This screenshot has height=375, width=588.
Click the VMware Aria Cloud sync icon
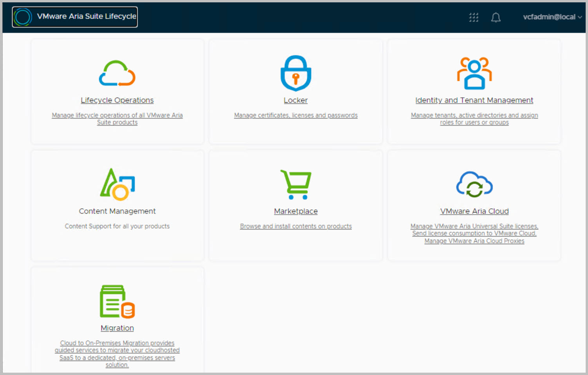click(474, 184)
